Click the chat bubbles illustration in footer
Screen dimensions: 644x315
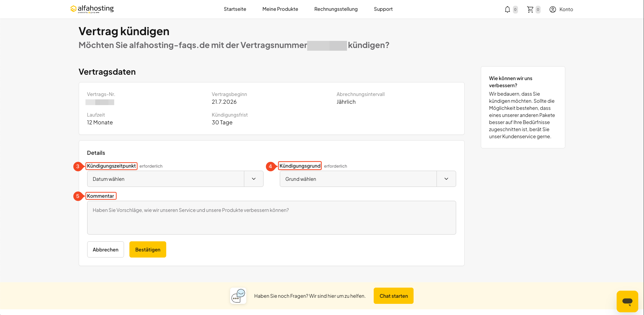tap(238, 296)
